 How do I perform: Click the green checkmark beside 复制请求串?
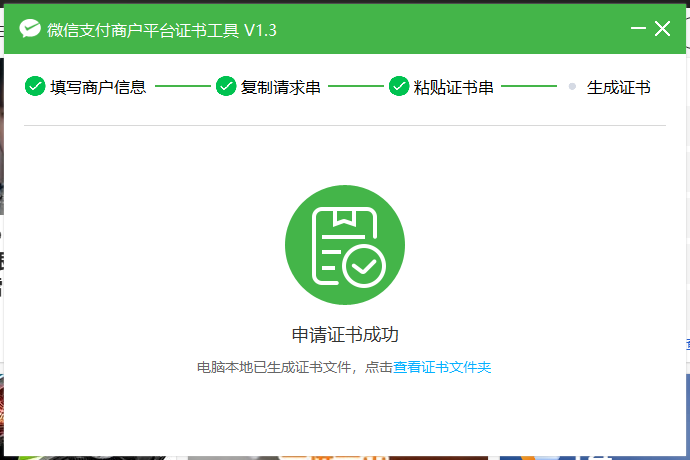coord(226,87)
